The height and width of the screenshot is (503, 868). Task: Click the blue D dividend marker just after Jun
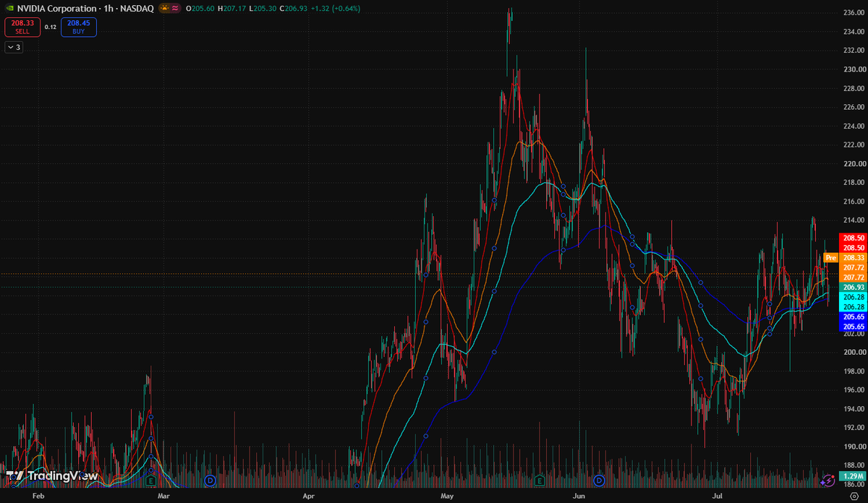(599, 480)
